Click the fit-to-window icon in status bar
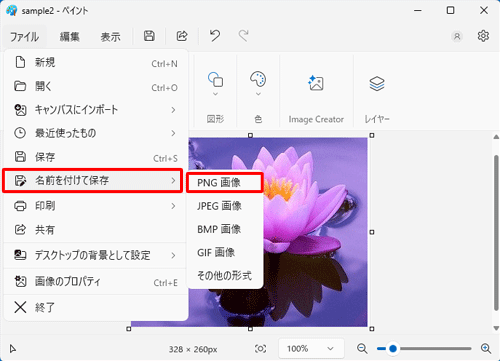The width and height of the screenshot is (500, 361). click(x=260, y=349)
